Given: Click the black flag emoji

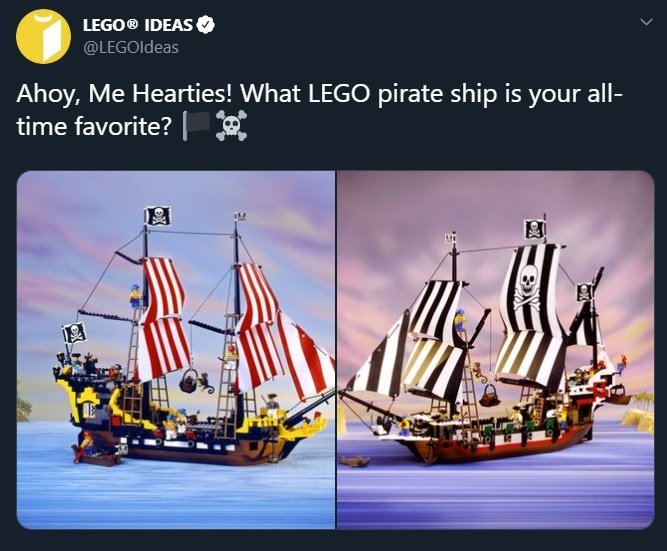Looking at the screenshot, I should [197, 126].
